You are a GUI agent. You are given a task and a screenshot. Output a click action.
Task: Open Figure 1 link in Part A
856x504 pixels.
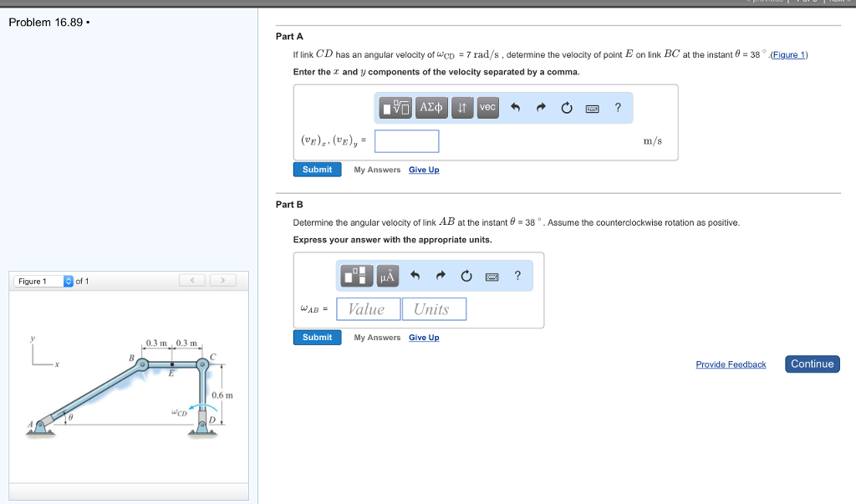coord(789,54)
